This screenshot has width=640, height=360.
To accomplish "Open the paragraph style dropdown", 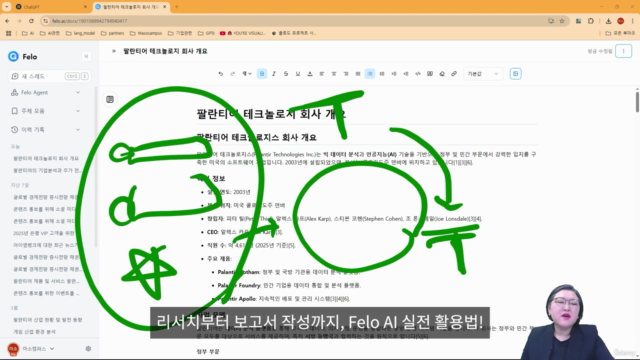I will pos(247,74).
